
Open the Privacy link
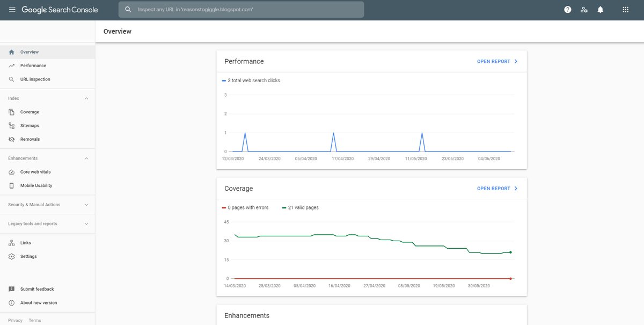pos(15,321)
